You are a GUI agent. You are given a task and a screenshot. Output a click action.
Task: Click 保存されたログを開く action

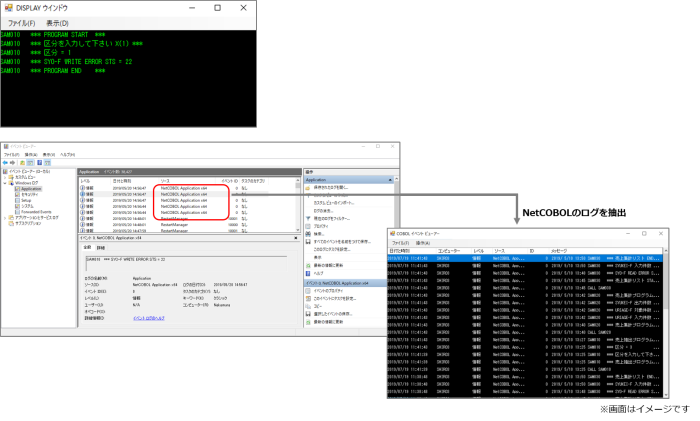[330, 188]
